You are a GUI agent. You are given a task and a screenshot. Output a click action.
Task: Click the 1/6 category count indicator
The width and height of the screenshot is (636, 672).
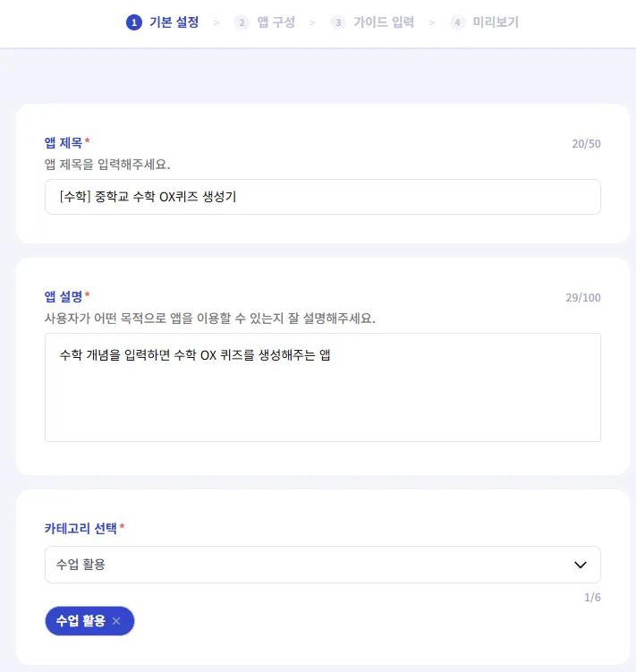click(x=592, y=598)
